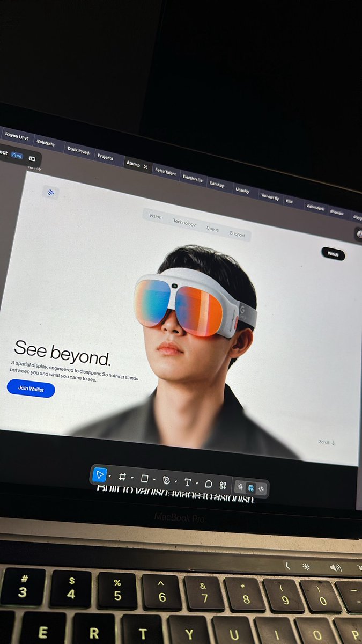Switch to the Election Day tab

click(x=193, y=178)
